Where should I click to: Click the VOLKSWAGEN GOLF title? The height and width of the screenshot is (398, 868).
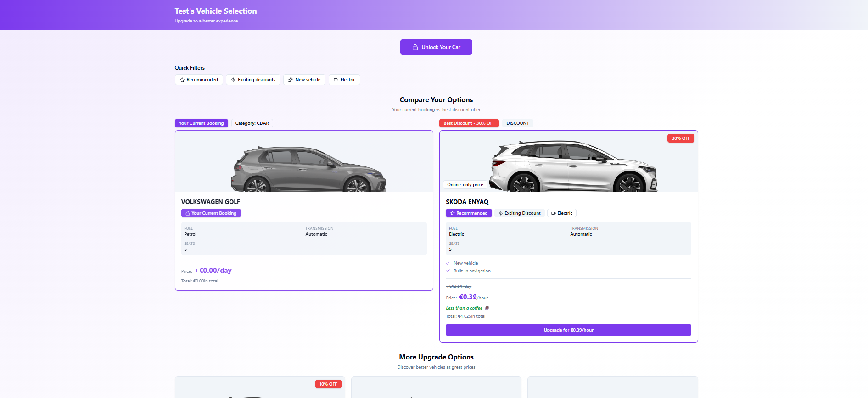(x=211, y=202)
